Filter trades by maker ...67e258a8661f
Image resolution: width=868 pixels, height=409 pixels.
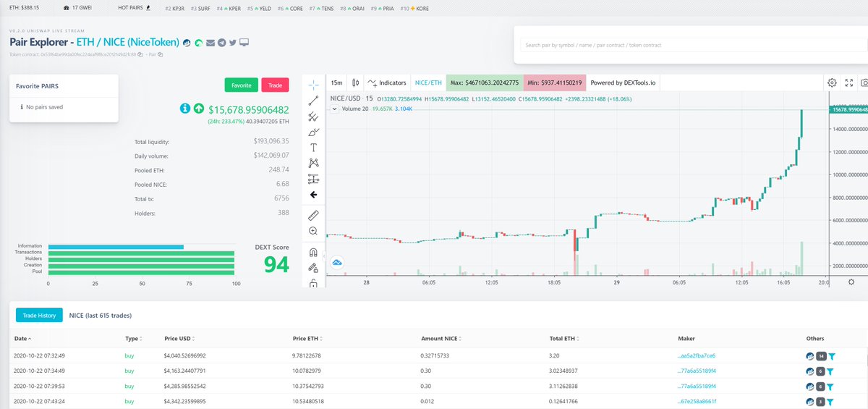tap(832, 402)
